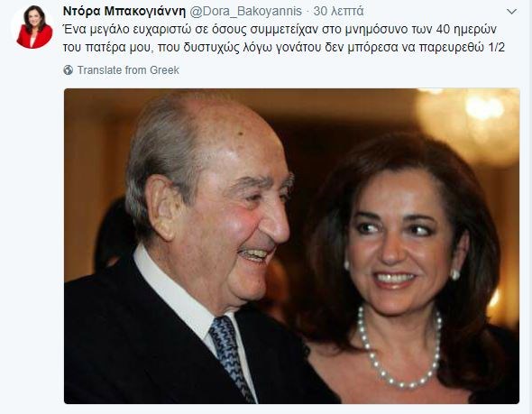
Task: Click the smiling woman's face in photo
Action: 399,244
